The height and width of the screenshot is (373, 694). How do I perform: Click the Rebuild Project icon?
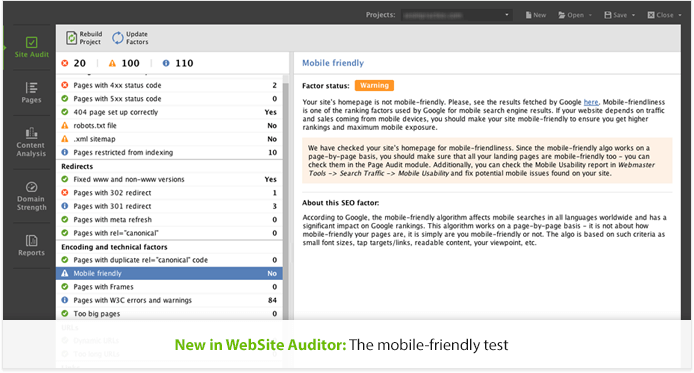(71, 38)
